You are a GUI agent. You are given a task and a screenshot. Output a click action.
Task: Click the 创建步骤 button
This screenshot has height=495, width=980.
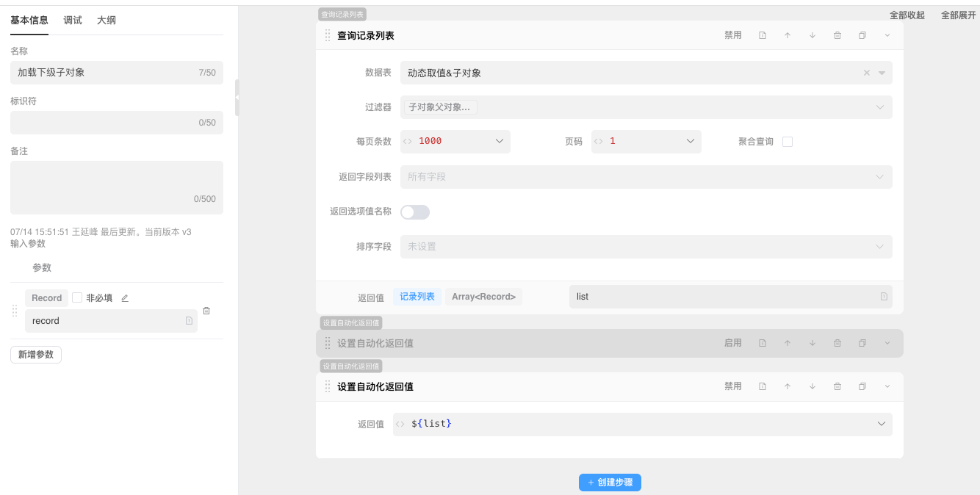[x=610, y=483]
